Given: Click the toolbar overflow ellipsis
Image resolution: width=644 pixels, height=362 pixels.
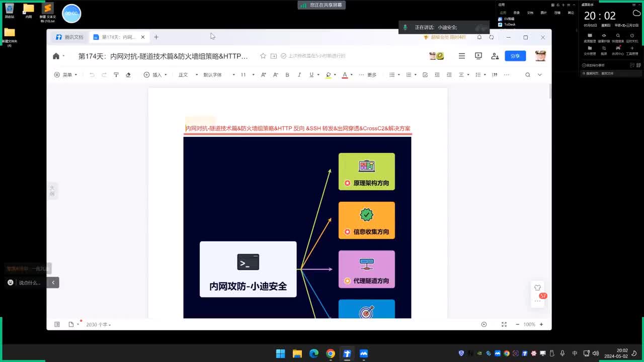Looking at the screenshot, I should 507,75.
